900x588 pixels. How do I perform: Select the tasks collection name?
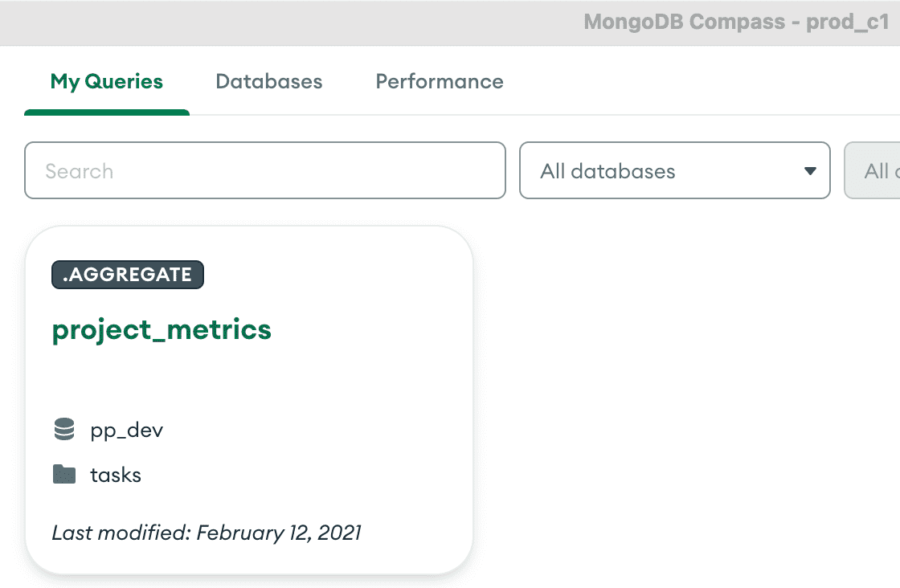pos(116,475)
